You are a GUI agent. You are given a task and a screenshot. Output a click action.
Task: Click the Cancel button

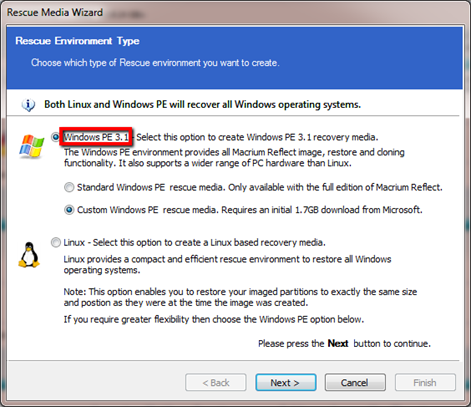click(355, 382)
